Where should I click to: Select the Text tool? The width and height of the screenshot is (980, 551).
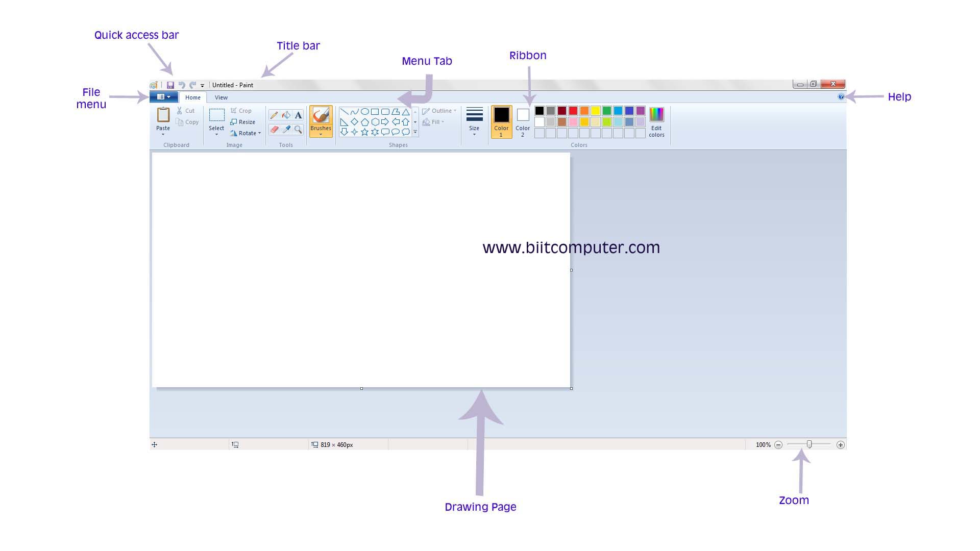[x=299, y=115]
